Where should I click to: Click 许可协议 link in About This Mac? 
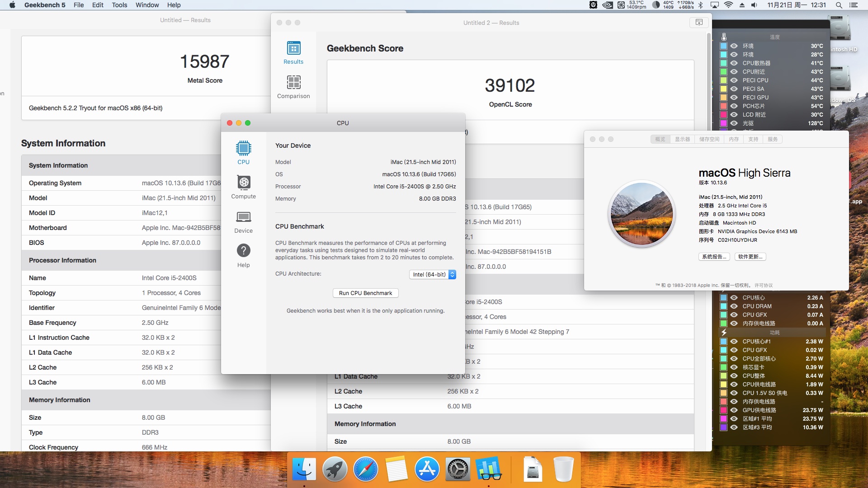pos(764,286)
